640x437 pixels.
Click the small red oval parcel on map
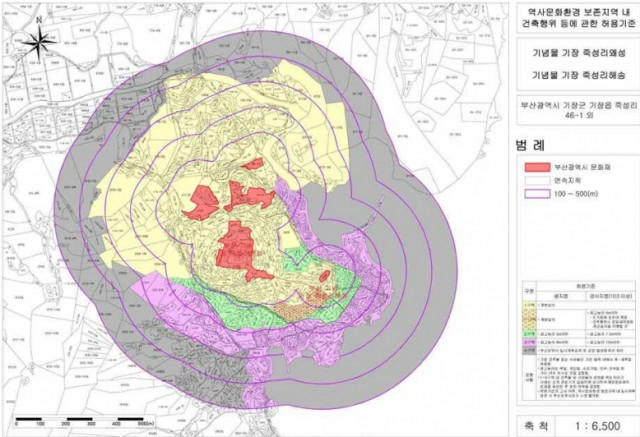point(324,276)
